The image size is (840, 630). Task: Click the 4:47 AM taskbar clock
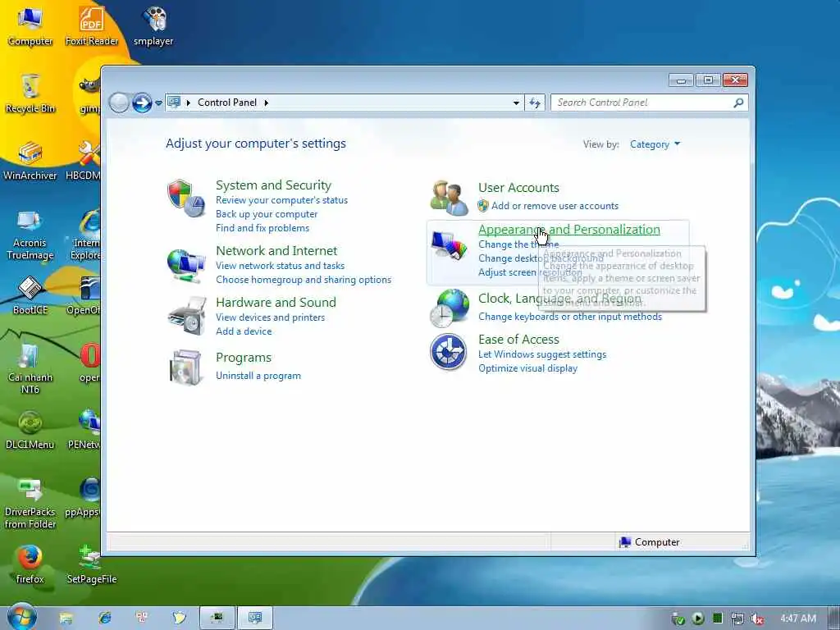coord(798,619)
